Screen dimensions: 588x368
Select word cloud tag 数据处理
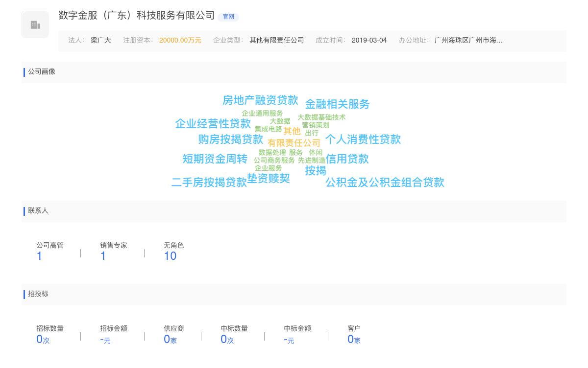(272, 153)
